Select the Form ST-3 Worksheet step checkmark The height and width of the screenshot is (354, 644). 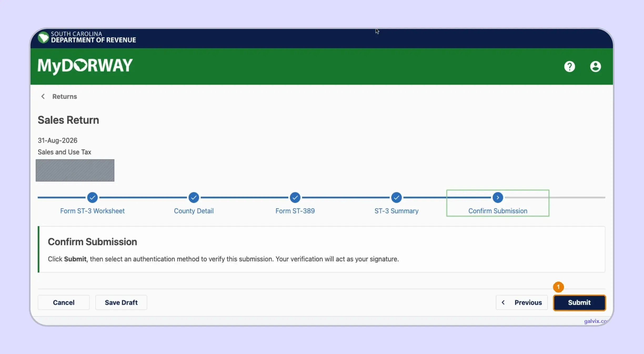pyautogui.click(x=92, y=198)
